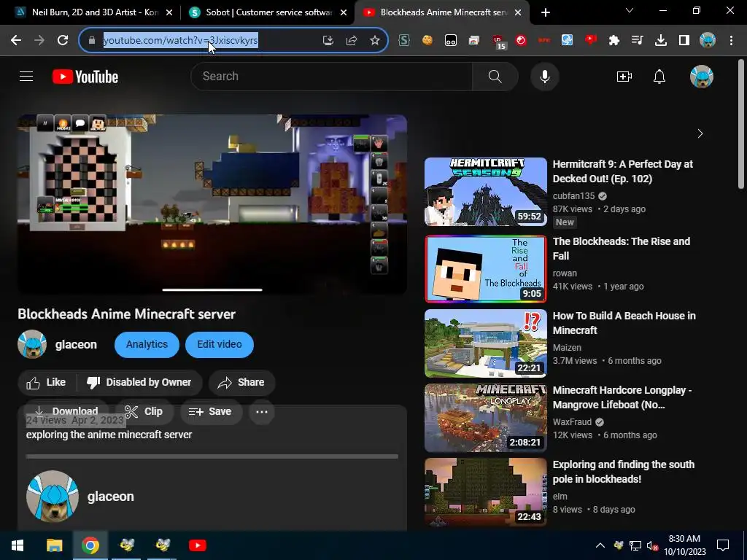The height and width of the screenshot is (560, 747).
Task: Open the cubfan135 channel link
Action: pos(573,195)
